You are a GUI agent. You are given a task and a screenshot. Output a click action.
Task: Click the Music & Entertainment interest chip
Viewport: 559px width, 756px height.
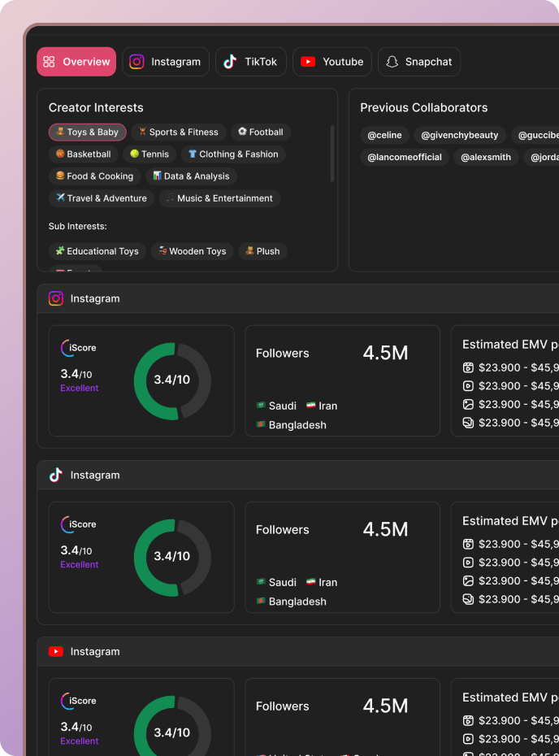click(219, 198)
